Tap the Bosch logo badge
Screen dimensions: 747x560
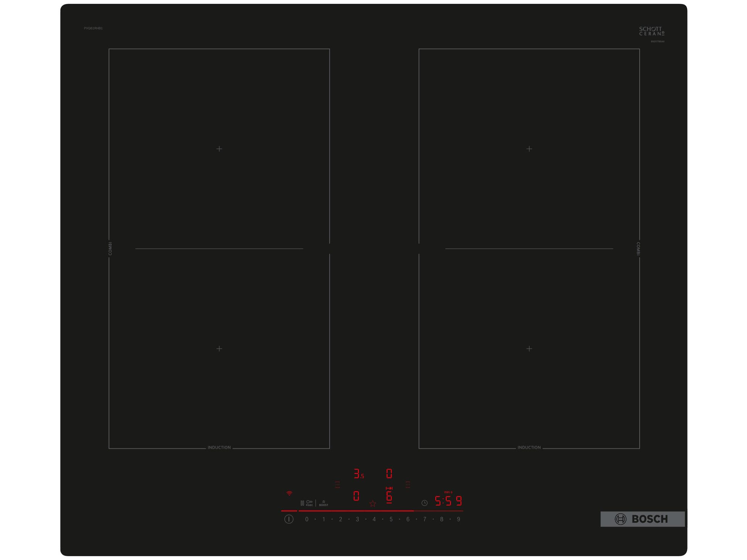pos(642,519)
